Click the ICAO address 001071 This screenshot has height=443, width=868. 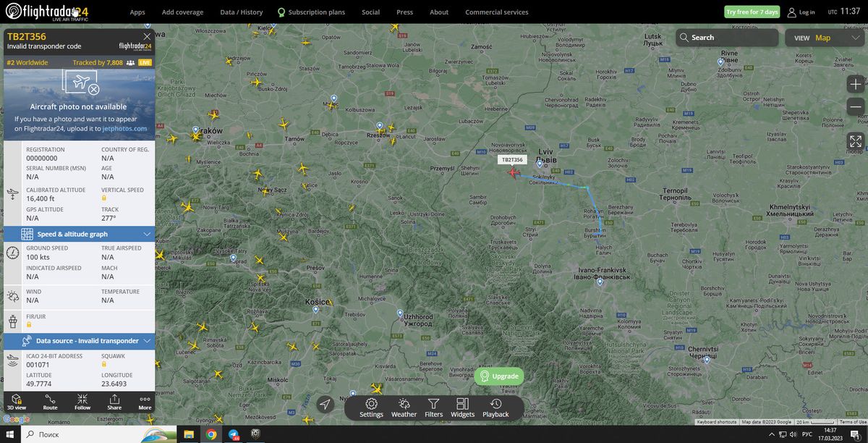pos(38,364)
